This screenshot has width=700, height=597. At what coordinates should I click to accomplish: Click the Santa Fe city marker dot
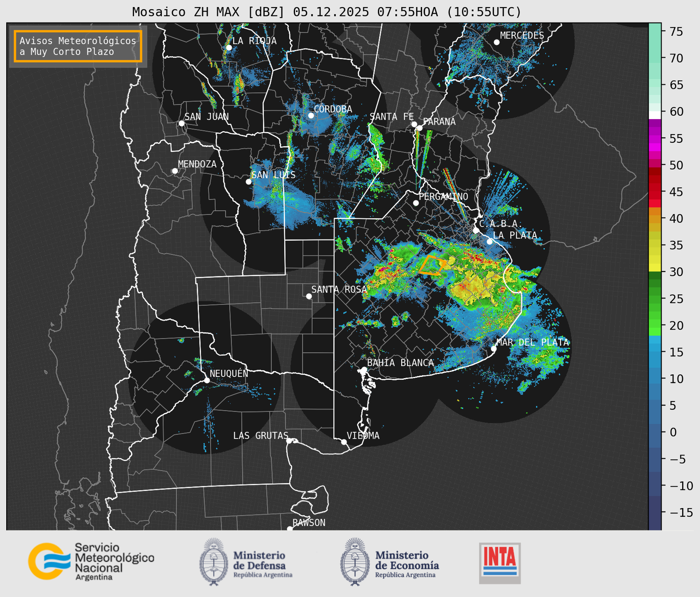click(x=414, y=124)
